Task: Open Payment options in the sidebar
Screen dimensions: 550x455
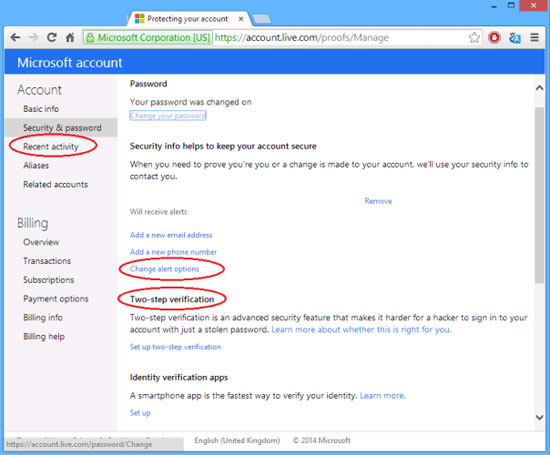Action: pyautogui.click(x=56, y=299)
